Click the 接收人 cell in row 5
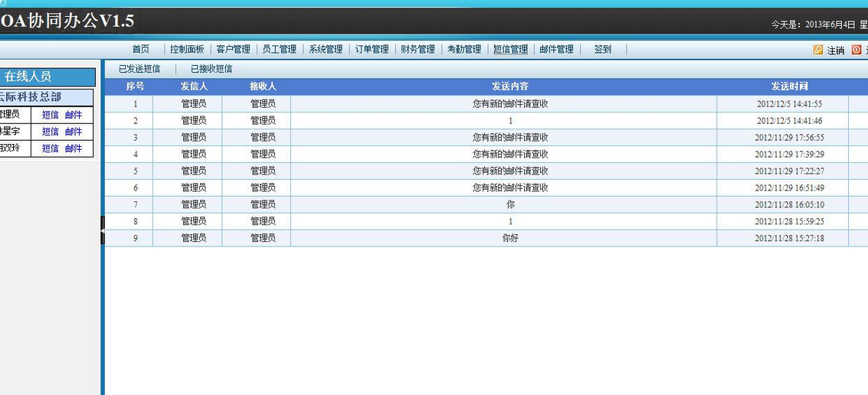The width and height of the screenshot is (868, 395). (263, 171)
